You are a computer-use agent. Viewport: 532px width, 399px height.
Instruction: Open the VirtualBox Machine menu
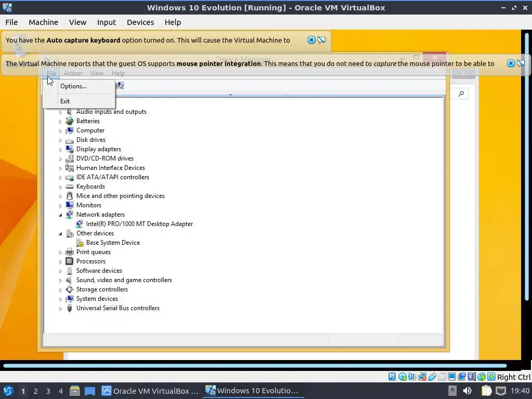click(x=44, y=22)
